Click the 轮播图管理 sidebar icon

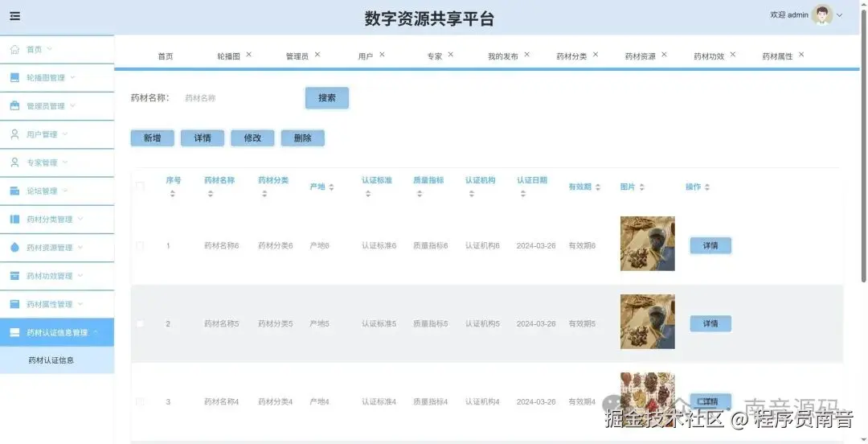pyautogui.click(x=15, y=77)
